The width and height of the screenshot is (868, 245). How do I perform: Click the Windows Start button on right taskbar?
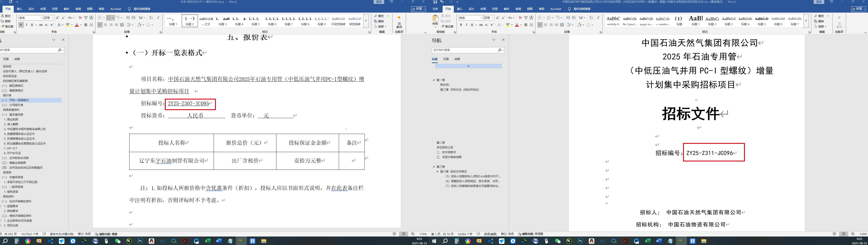tap(434, 241)
